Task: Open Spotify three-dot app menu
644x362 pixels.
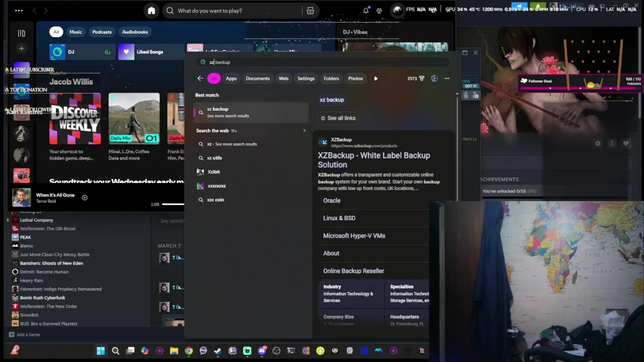Action: 19,11
